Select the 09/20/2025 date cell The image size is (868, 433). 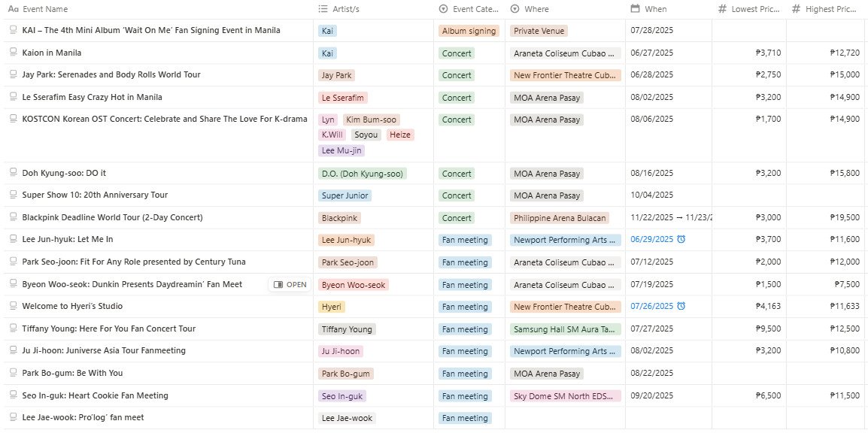pos(669,395)
